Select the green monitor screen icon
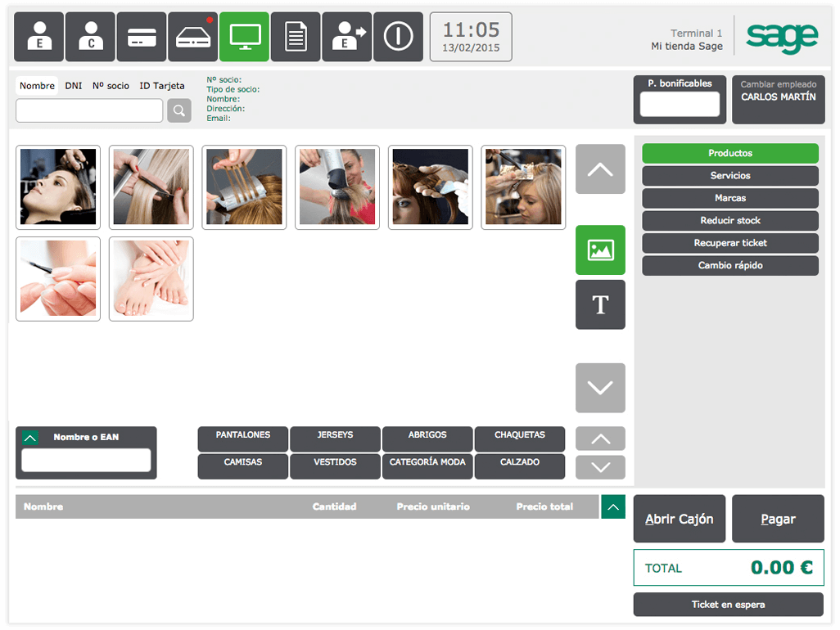Viewport: 840px width, 630px height. point(244,36)
